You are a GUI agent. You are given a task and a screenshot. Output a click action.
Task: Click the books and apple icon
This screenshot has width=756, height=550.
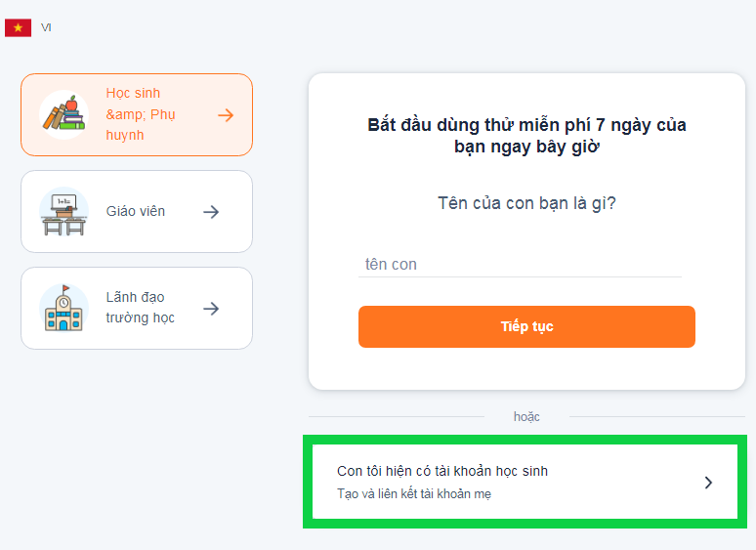[x=63, y=114]
